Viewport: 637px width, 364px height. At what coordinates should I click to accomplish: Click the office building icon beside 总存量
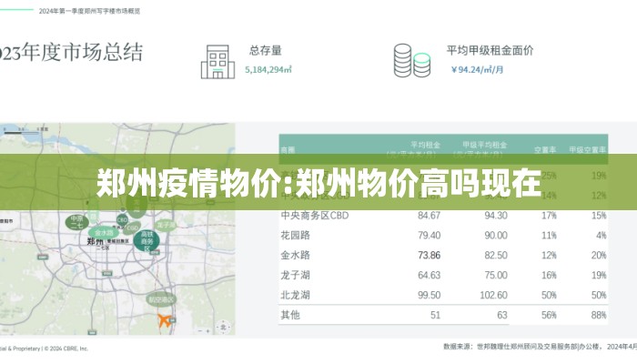[217, 62]
